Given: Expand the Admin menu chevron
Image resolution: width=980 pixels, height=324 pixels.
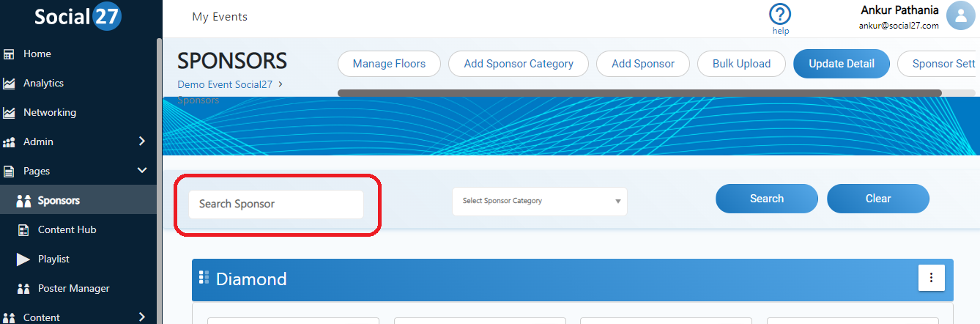Looking at the screenshot, I should pyautogui.click(x=142, y=141).
